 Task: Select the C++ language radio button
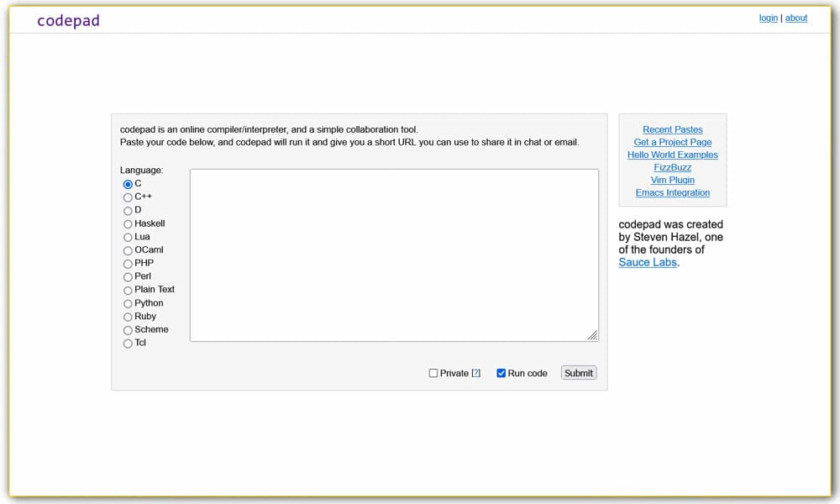coord(128,197)
